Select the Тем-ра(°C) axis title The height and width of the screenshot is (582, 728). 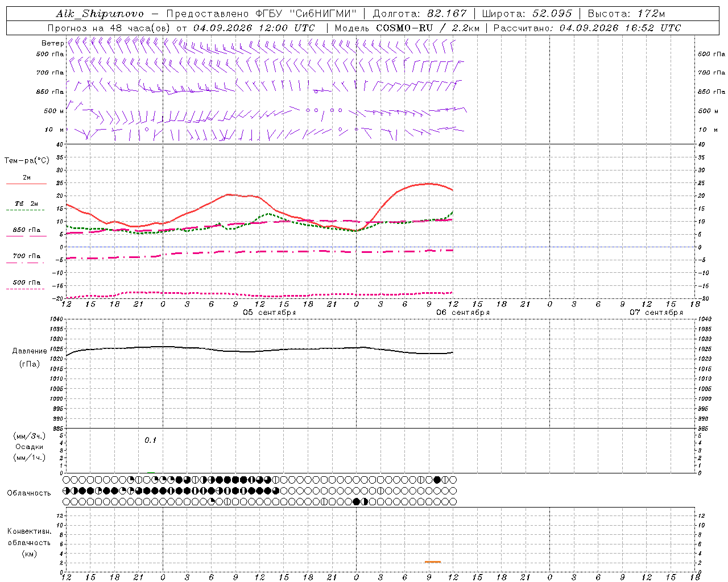point(27,161)
